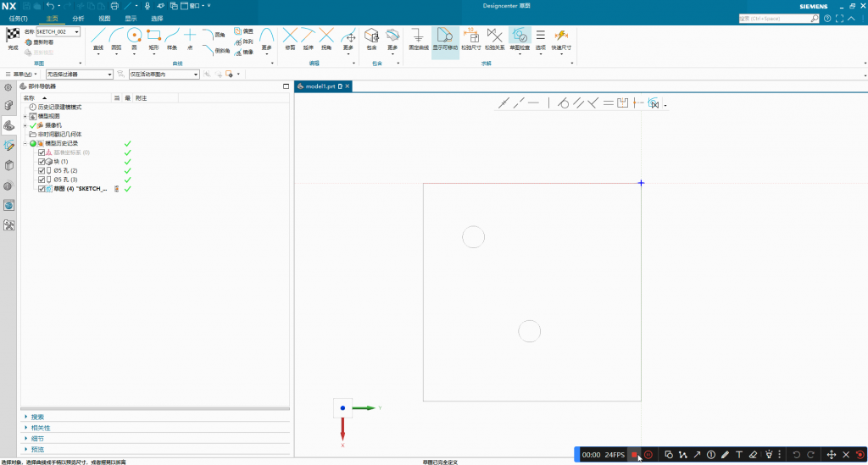This screenshot has height=465, width=868.
Task: Click 重新附着 reattach sketch button
Action: [x=39, y=42]
